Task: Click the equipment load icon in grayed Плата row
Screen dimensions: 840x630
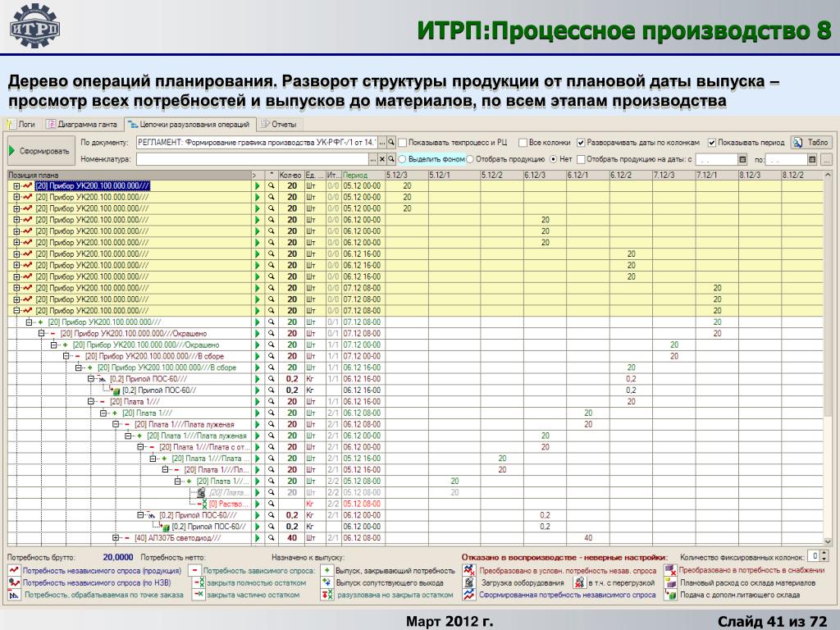Action: 202,492
